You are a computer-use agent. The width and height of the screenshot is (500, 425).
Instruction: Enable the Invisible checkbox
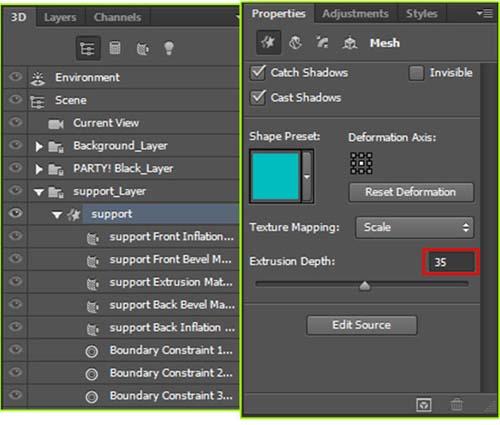click(x=416, y=73)
